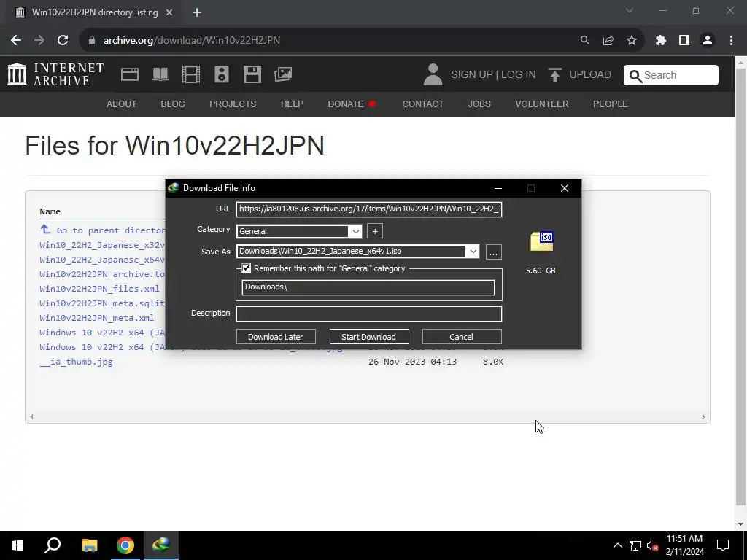Open the HELP menu item
This screenshot has width=747, height=560.
pos(292,104)
